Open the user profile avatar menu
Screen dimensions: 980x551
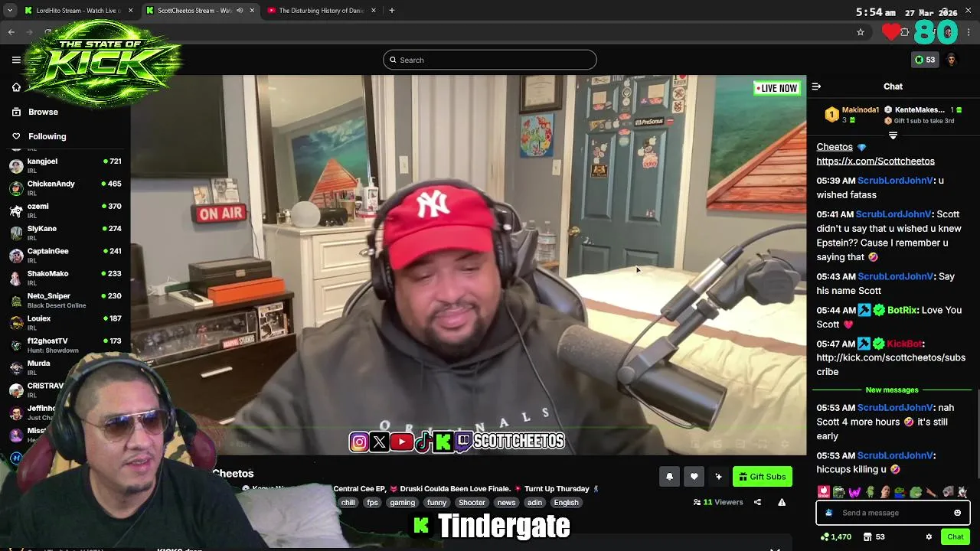(952, 60)
